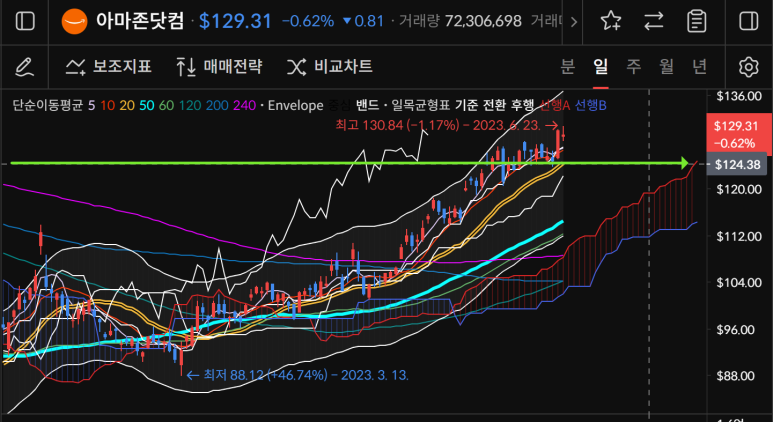Toggle the 60-day moving average legend
This screenshot has width=773, height=422.
[166, 105]
